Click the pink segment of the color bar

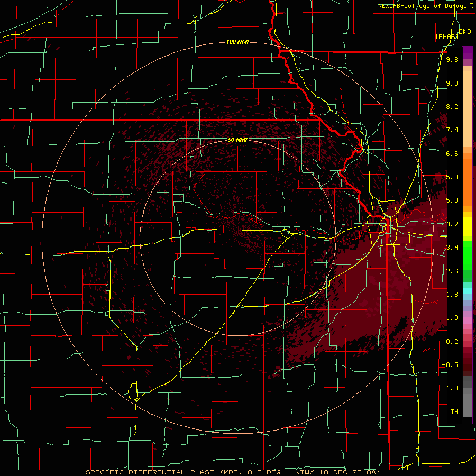pyautogui.click(x=467, y=321)
